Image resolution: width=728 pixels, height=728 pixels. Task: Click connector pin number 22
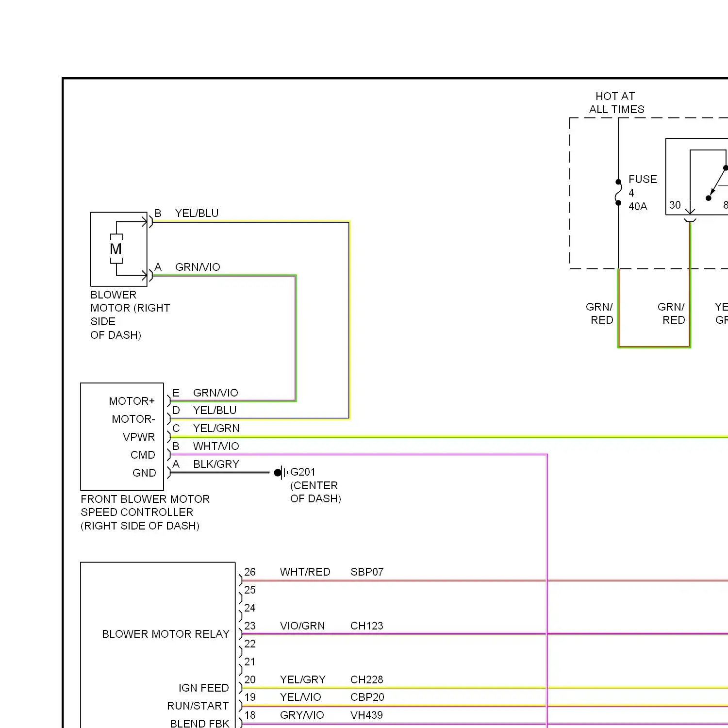coord(250,644)
